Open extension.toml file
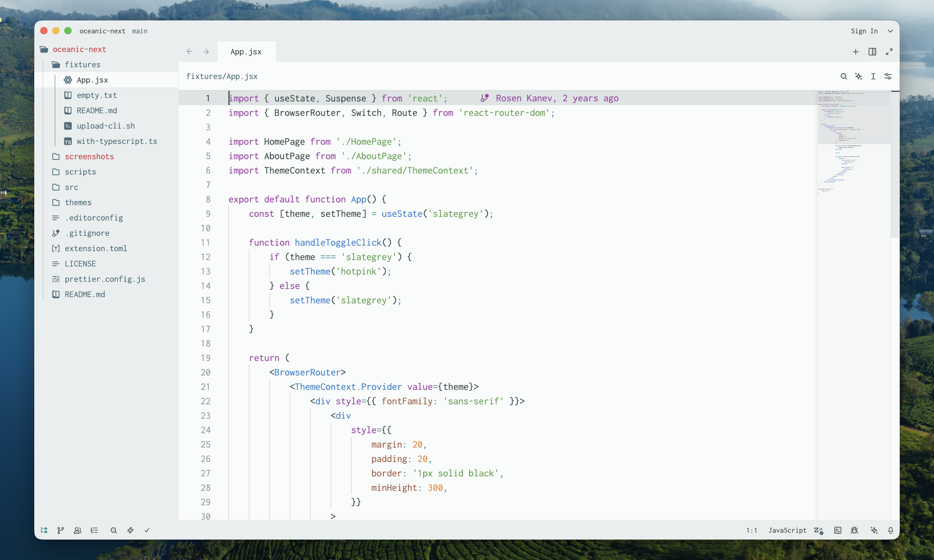This screenshot has height=560, width=934. [x=106, y=248]
